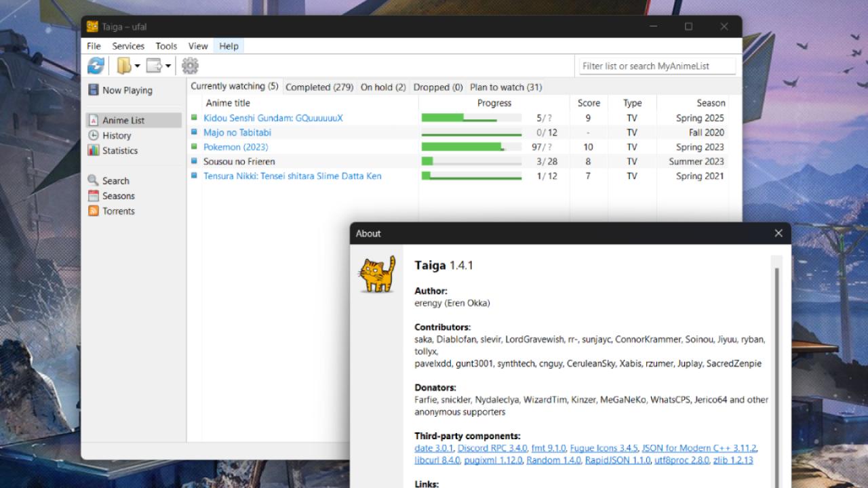Open Torrents in the sidebar
This screenshot has width=868, height=488.
[x=111, y=211]
